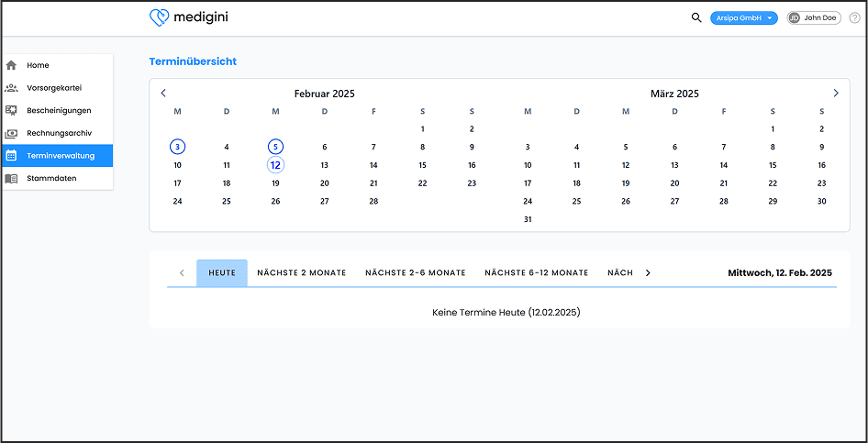Select circled February 3 date
The width and height of the screenshot is (868, 443).
coord(177,147)
